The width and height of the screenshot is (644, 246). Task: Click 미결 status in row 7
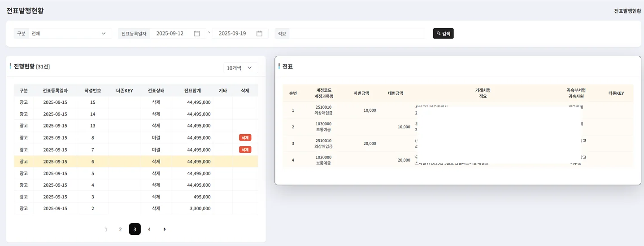[156, 149]
